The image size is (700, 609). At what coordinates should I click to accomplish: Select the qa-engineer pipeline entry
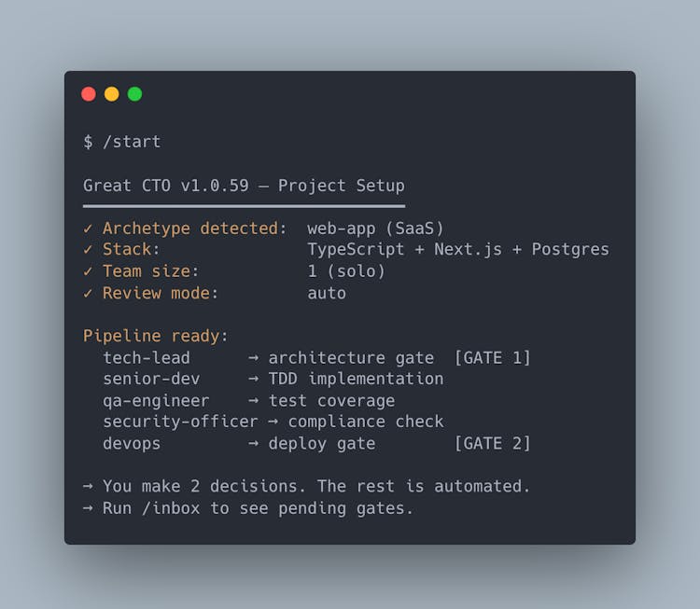(156, 401)
